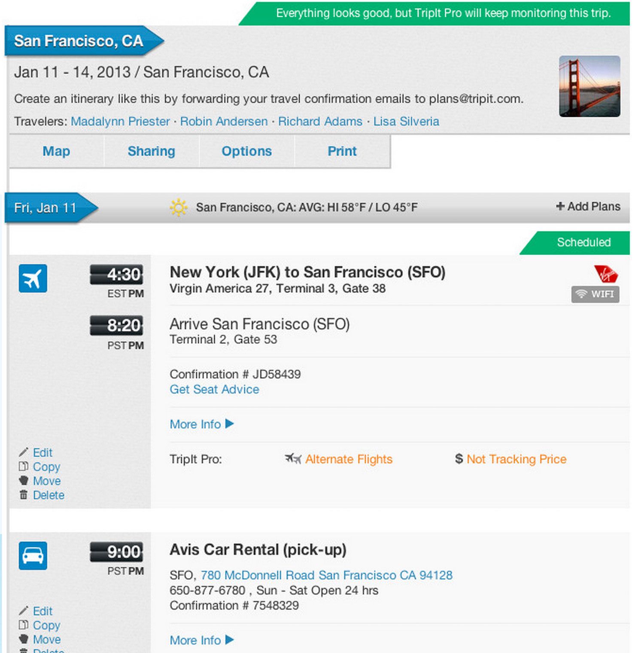Screen dimensions: 644x653
Task: Open the Avis address 780 McDonnell Road
Action: click(x=326, y=575)
